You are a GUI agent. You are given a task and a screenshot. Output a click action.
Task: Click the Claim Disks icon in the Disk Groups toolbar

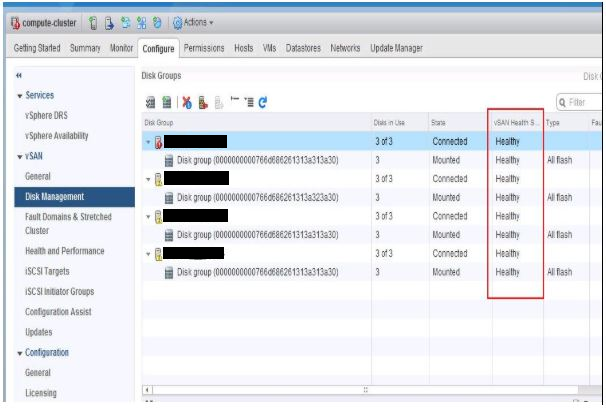click(150, 102)
